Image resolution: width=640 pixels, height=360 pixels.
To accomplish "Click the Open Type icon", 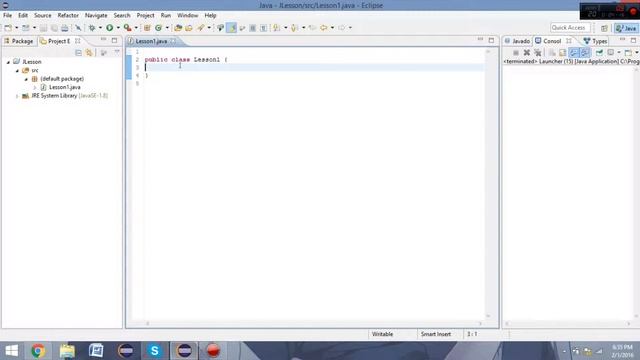I will pos(178,28).
